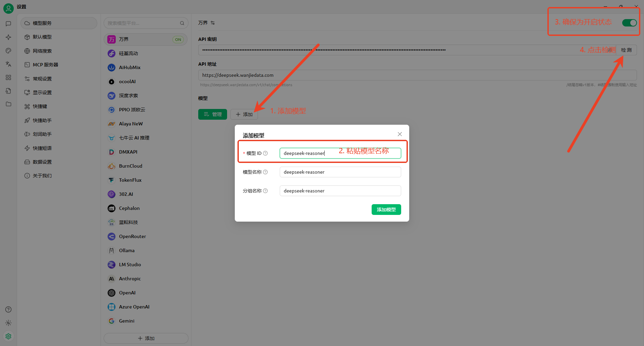
Task: Select the DMXAPI provider
Action: 146,152
